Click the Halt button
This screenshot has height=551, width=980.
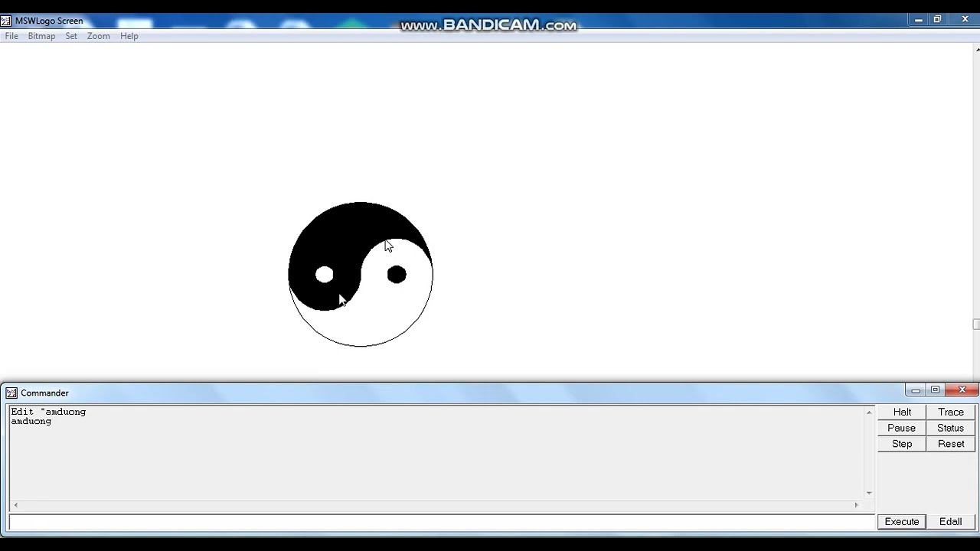[x=902, y=412]
